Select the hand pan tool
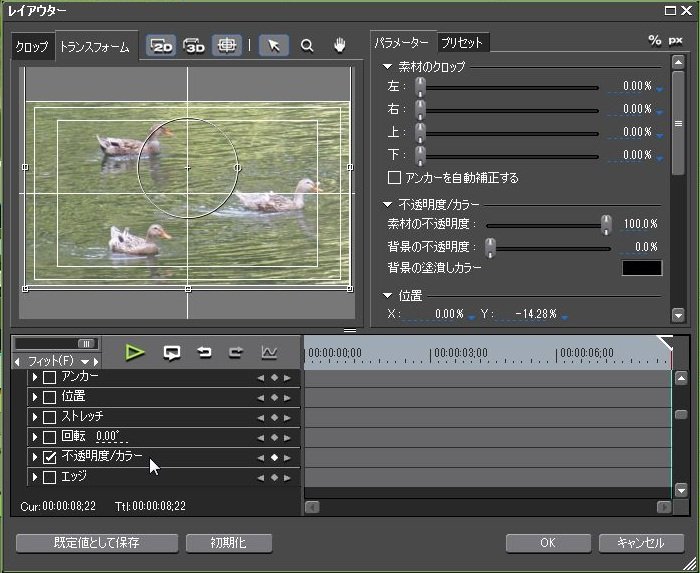 pyautogui.click(x=340, y=46)
